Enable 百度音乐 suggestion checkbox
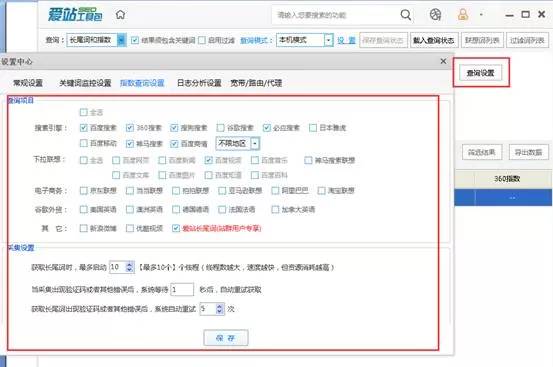553x367 pixels. click(255, 160)
